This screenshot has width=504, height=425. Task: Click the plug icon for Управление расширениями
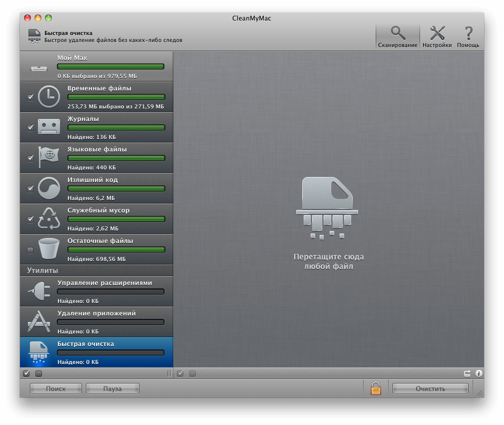point(39,291)
